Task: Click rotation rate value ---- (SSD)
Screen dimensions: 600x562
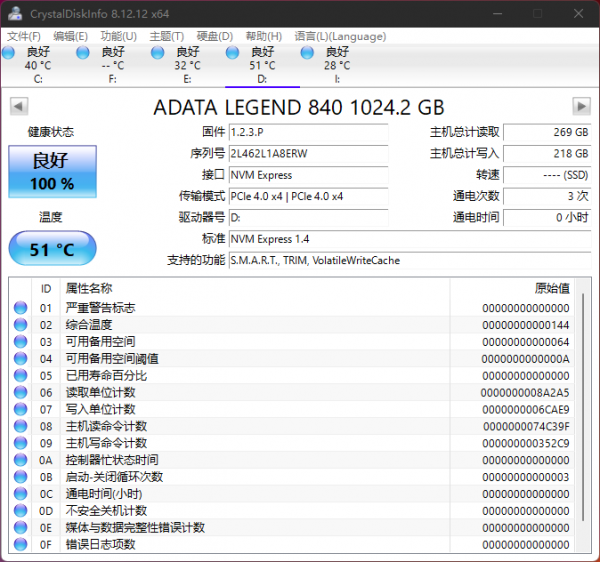Action: tap(547, 175)
